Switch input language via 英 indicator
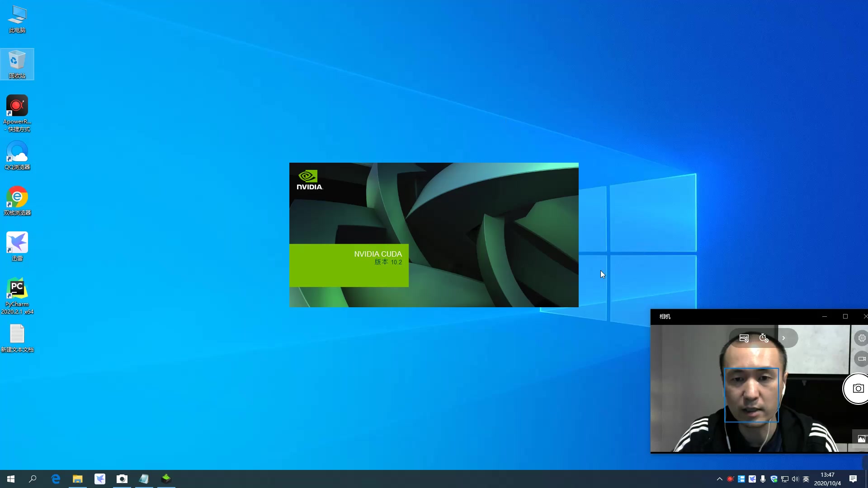This screenshot has width=868, height=488. coord(806,479)
